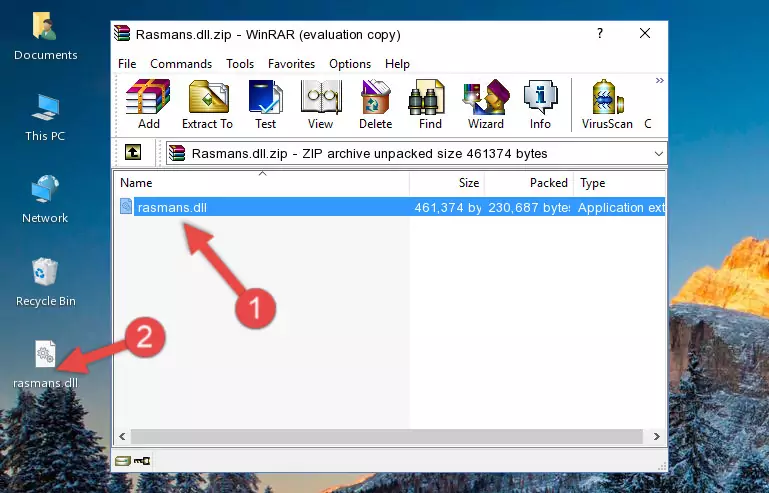The height and width of the screenshot is (493, 769).
Task: Select the rasmans.dll desktop file
Action: (x=45, y=364)
